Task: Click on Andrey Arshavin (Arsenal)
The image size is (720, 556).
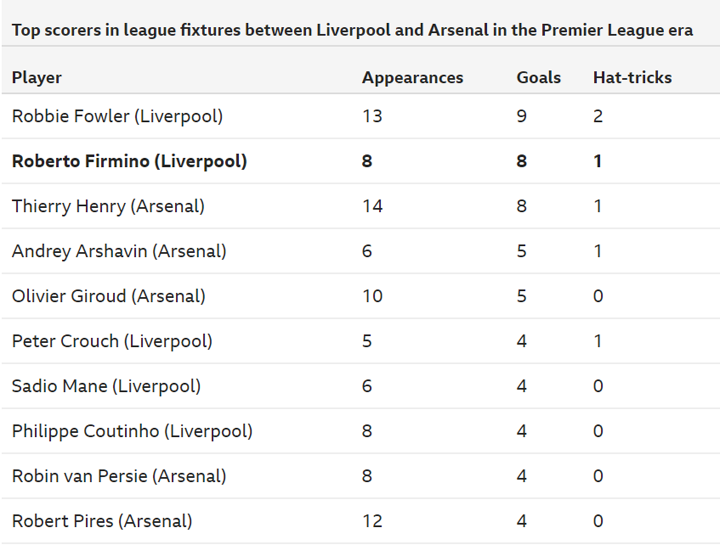Action: pyautogui.click(x=119, y=251)
